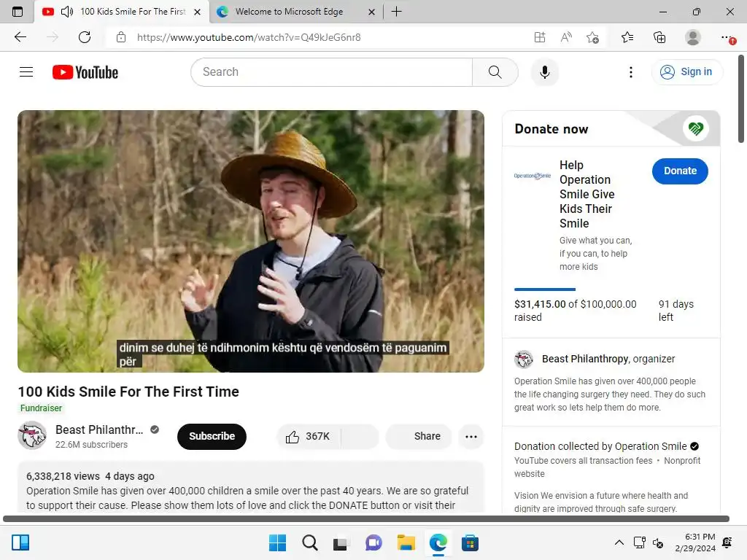Open the Chat app on taskbar
Viewport: 747px width, 560px height.
373,542
